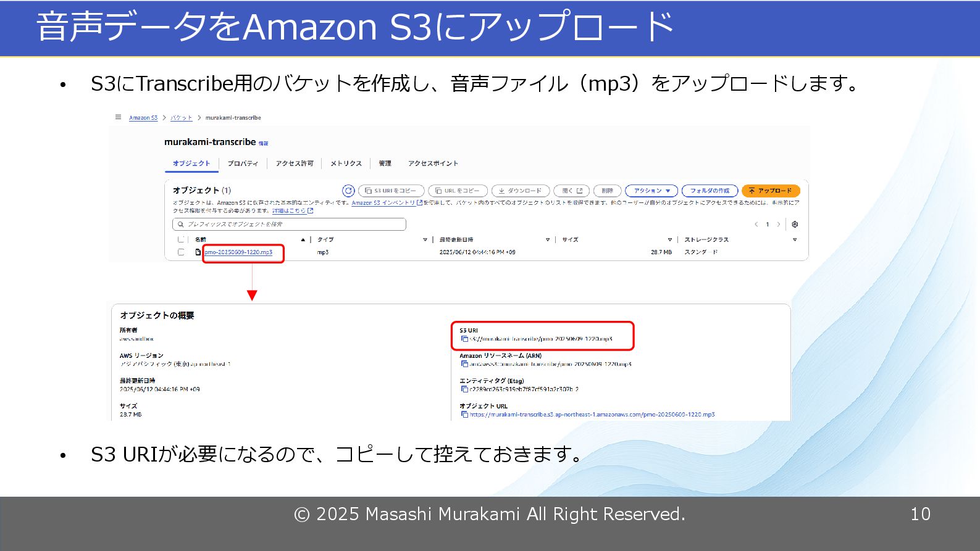The height and width of the screenshot is (551, 980).
Task: Click the スタンダード storage class cell
Action: click(x=701, y=252)
